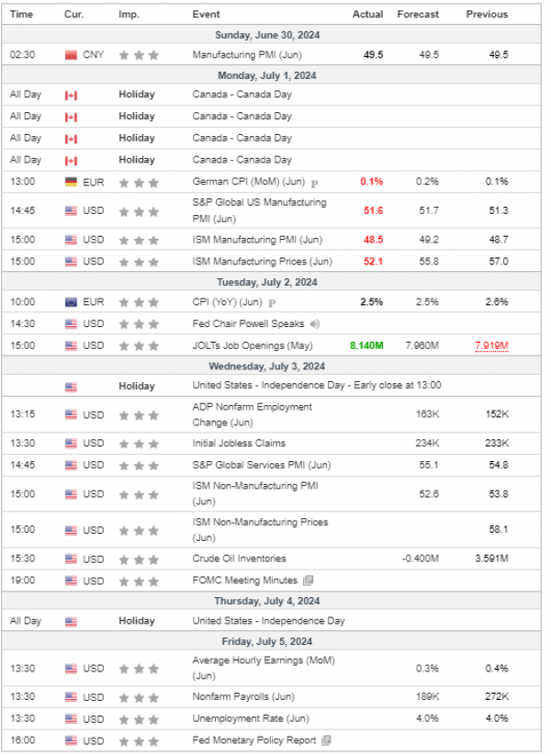Click the preliminary P icon after German CPI (MoM)

[x=315, y=183]
